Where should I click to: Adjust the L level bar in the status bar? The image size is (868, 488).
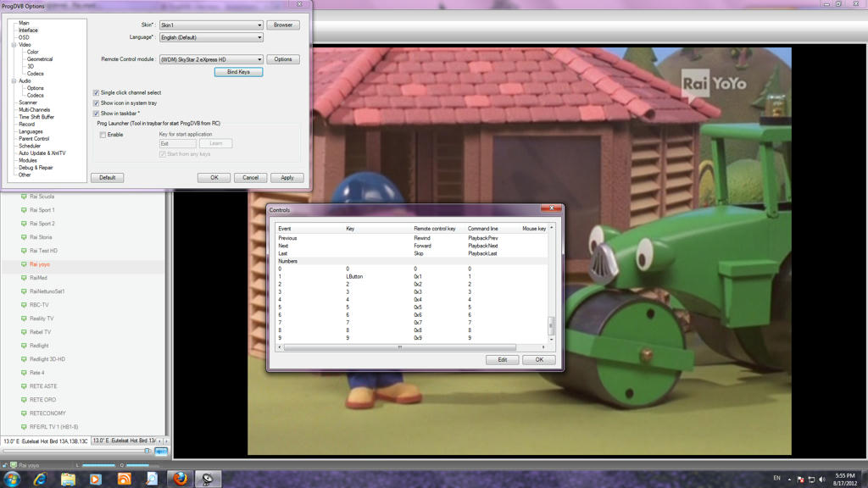coord(98,465)
